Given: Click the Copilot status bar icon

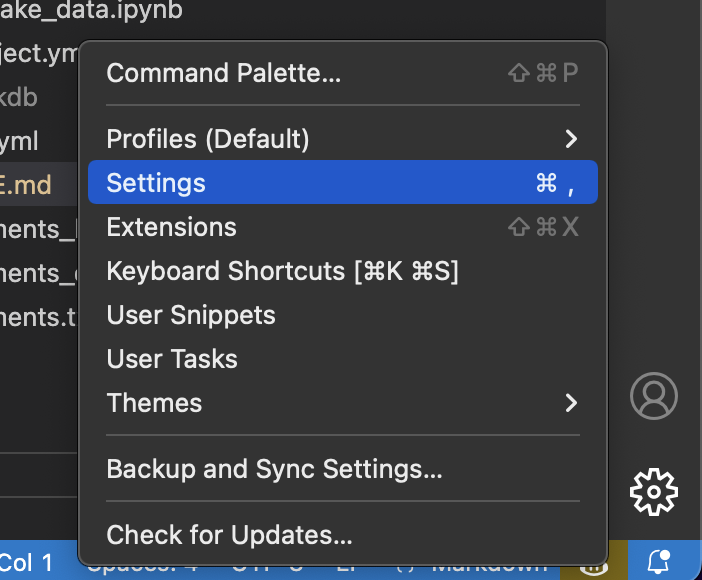Looking at the screenshot, I should pyautogui.click(x=593, y=568).
